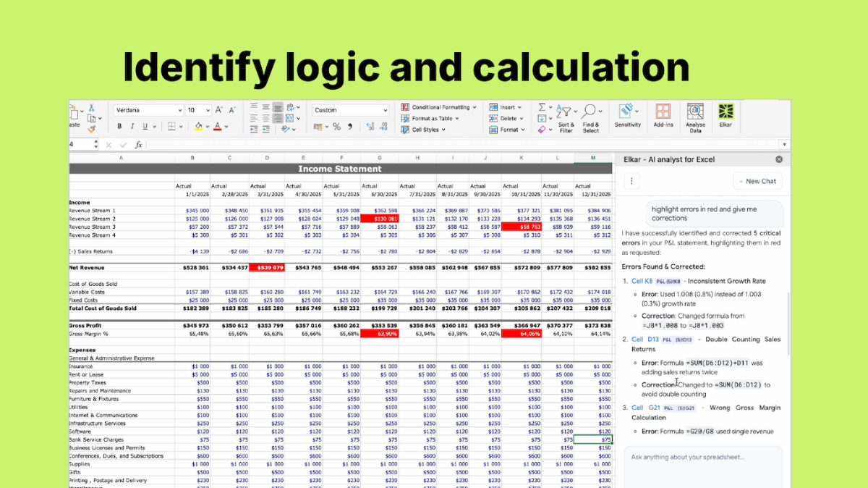Expand the Custom number format dropdown
The height and width of the screenshot is (488, 868).
(x=351, y=110)
